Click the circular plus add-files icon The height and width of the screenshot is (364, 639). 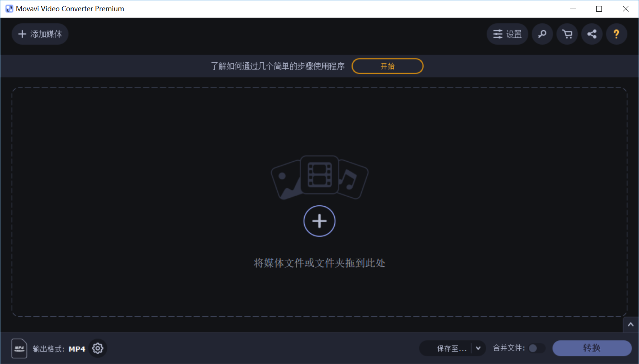coord(319,221)
